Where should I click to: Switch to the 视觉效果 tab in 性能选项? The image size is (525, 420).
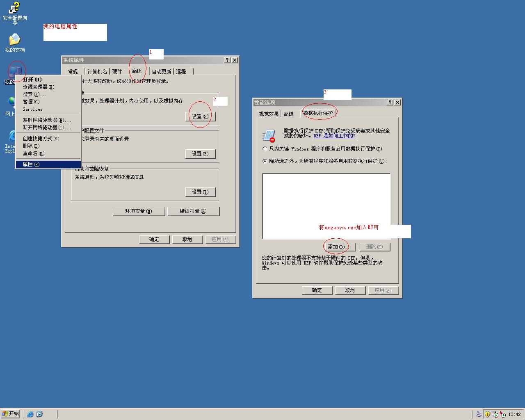(269, 114)
